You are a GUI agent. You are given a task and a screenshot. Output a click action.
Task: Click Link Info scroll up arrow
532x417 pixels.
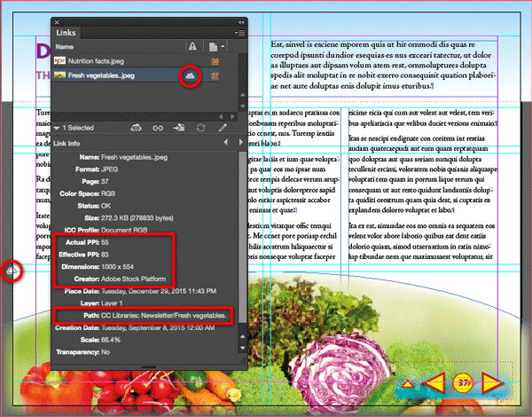coord(242,336)
